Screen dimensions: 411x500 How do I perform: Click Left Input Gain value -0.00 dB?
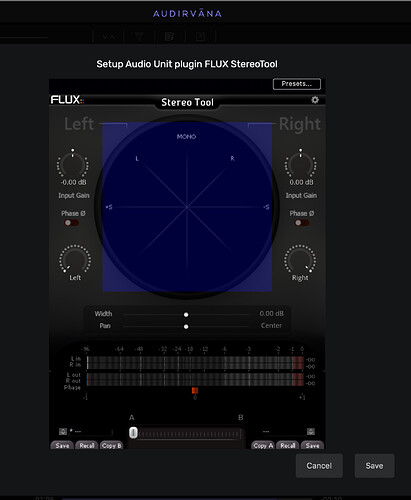coord(73,182)
